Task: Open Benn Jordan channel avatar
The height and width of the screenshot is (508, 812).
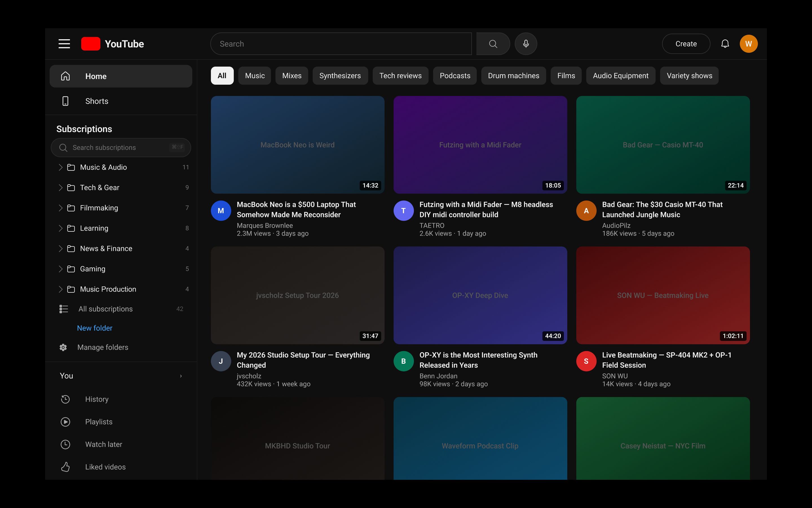Action: click(x=403, y=361)
